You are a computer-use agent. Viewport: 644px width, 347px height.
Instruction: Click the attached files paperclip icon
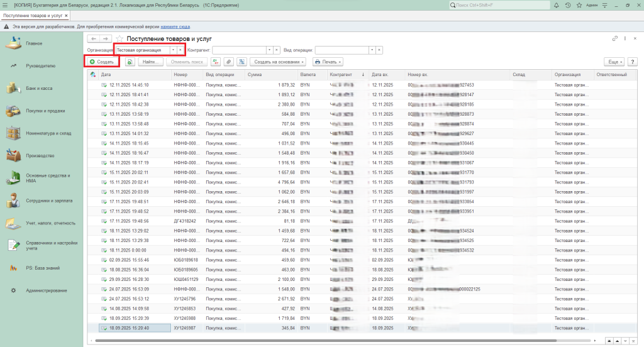pos(229,62)
